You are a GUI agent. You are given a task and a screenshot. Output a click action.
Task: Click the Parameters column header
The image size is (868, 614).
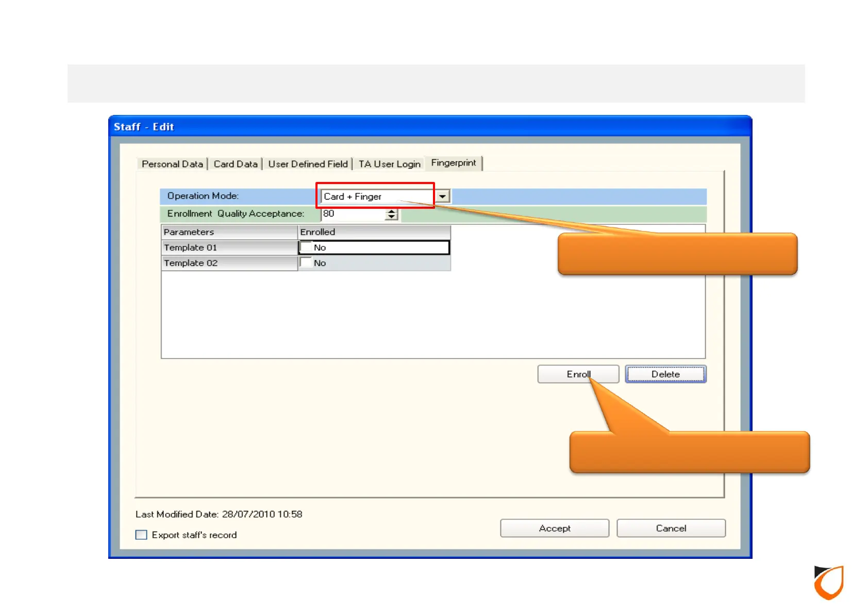coord(230,232)
